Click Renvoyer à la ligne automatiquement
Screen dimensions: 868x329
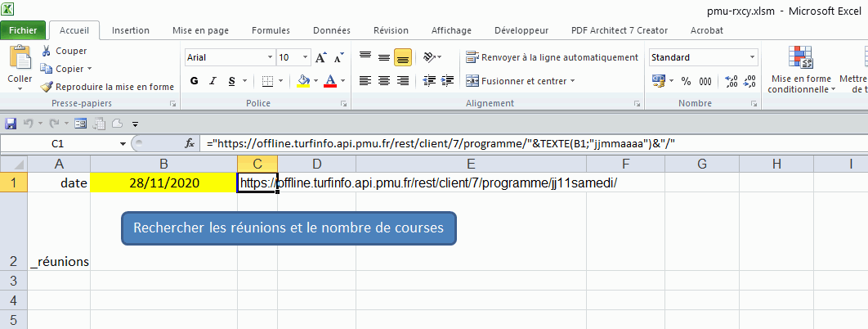click(552, 57)
